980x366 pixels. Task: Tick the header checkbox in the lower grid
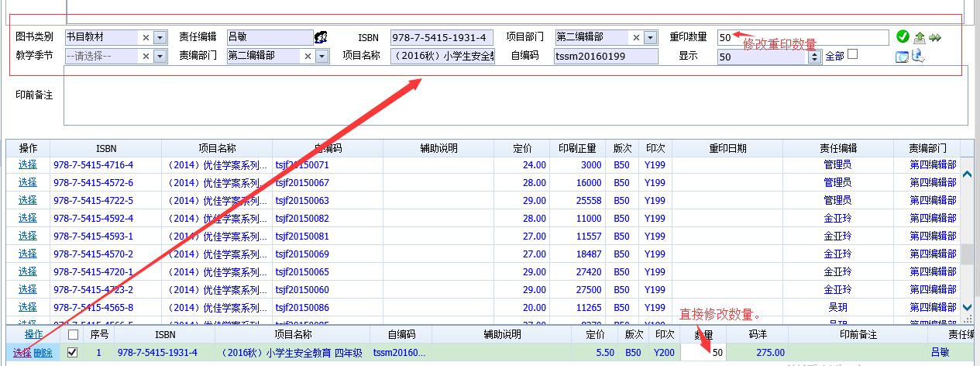(x=73, y=335)
